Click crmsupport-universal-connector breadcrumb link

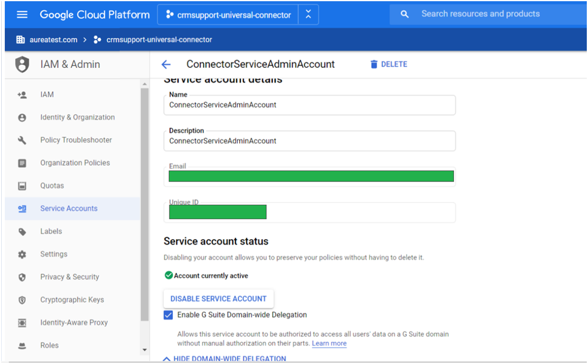(159, 40)
